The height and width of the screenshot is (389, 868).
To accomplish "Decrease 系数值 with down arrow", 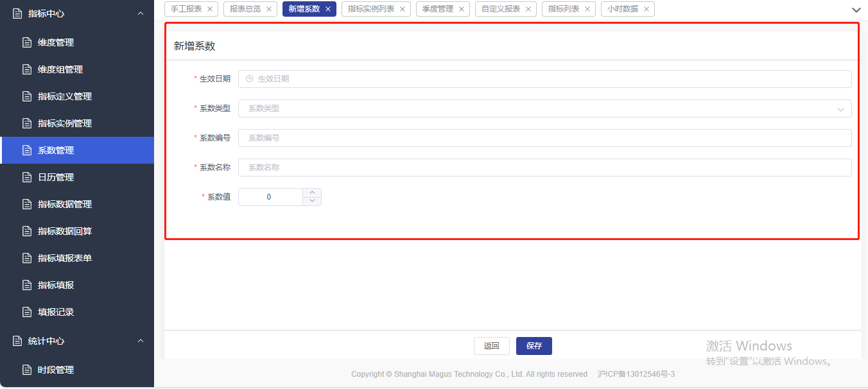I will (312, 201).
